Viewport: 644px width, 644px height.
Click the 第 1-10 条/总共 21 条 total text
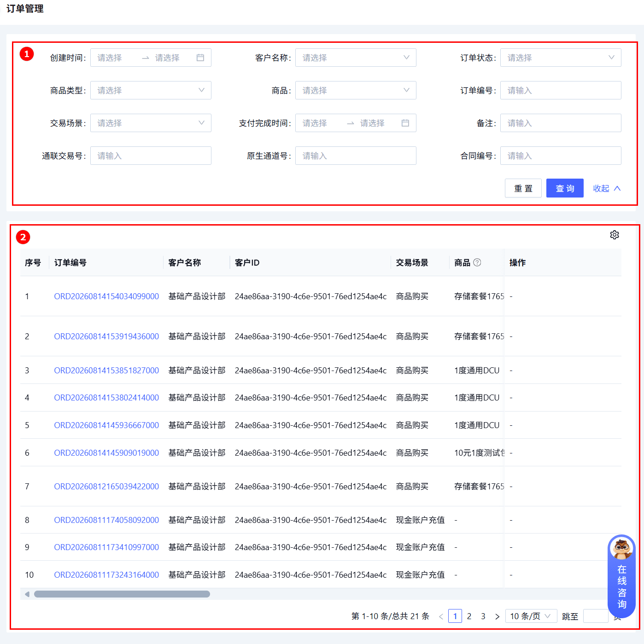coord(390,616)
